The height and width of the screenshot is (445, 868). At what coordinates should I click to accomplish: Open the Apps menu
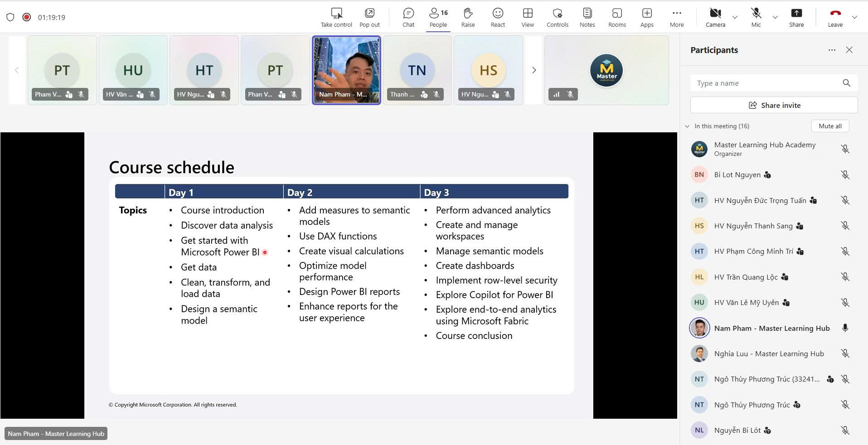click(x=647, y=17)
